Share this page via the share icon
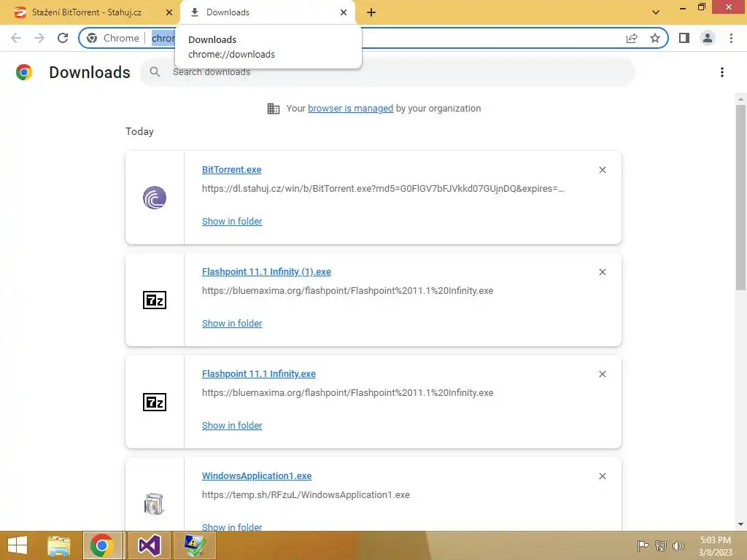747x560 pixels. (632, 38)
